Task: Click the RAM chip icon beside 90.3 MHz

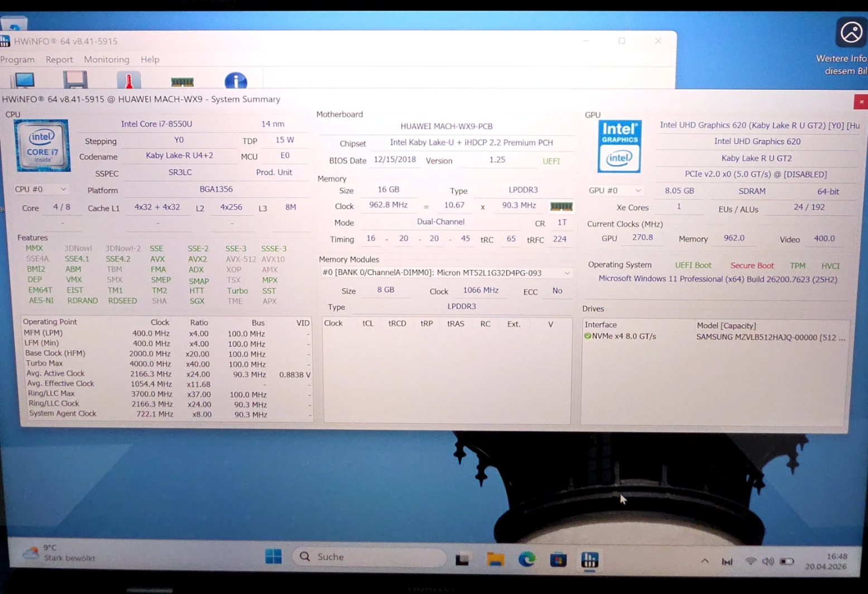Action: click(x=561, y=206)
